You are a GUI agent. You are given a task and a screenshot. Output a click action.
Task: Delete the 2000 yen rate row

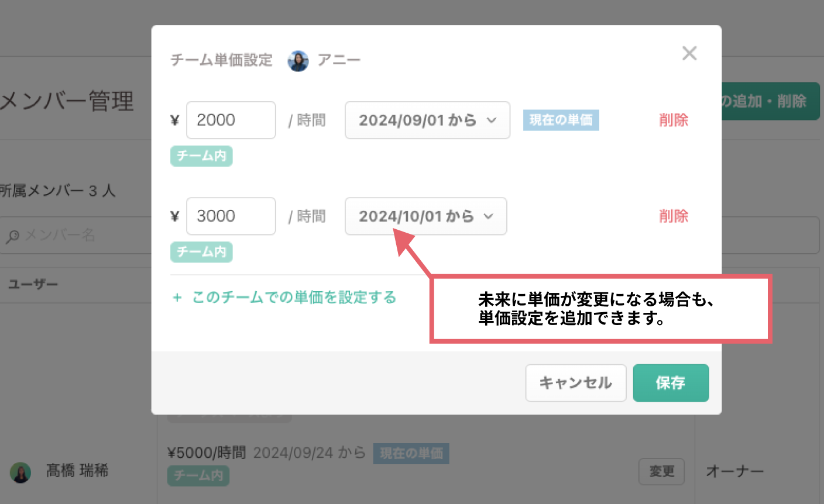tap(673, 120)
